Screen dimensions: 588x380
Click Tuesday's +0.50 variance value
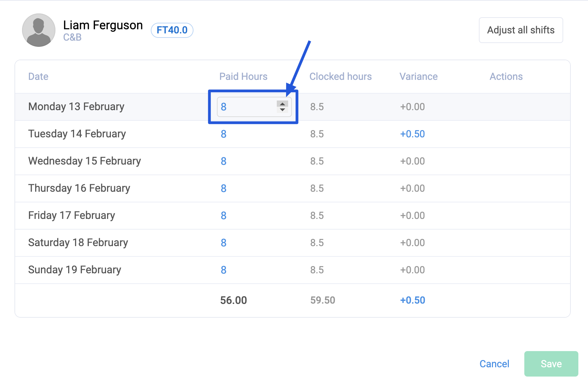pyautogui.click(x=412, y=134)
